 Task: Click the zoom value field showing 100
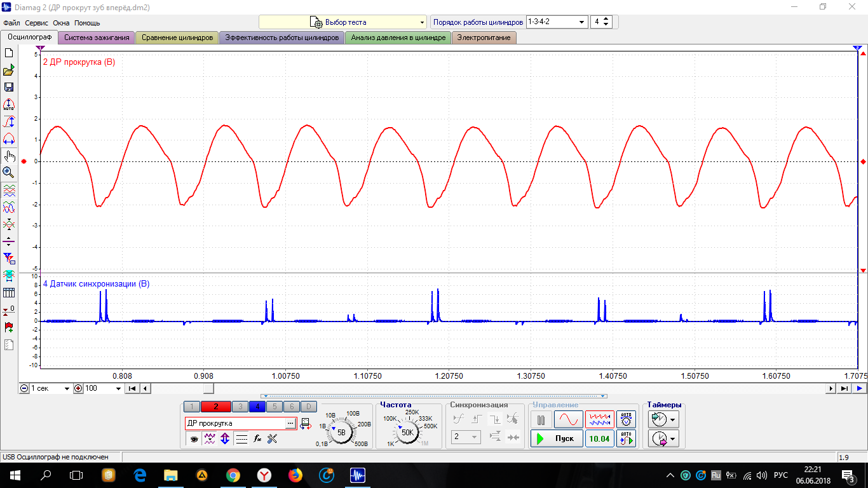tap(102, 388)
